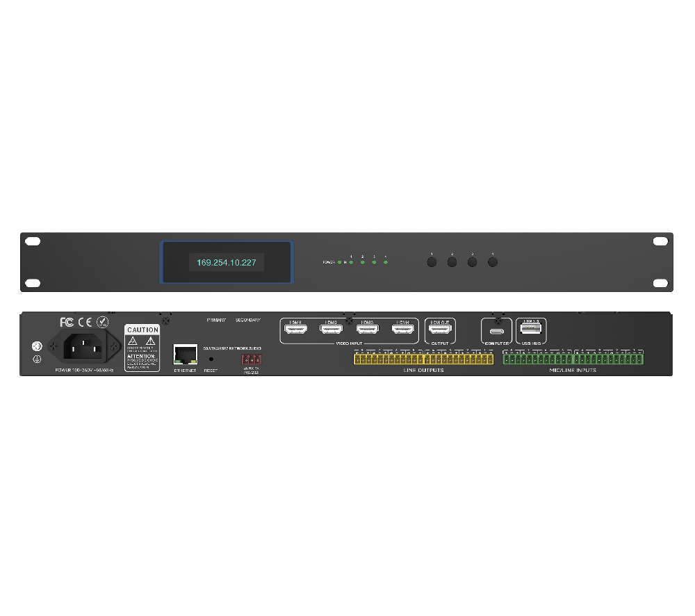Click the PRIMARY label text

(216, 320)
